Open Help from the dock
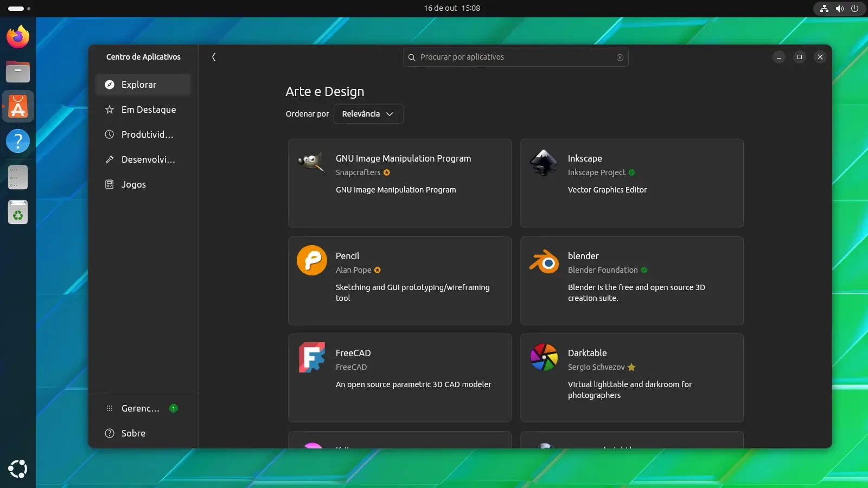 click(18, 141)
